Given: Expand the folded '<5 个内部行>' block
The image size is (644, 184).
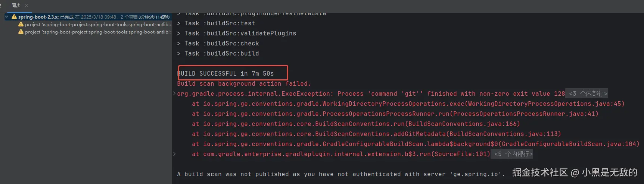Looking at the screenshot, I should tap(513, 154).
